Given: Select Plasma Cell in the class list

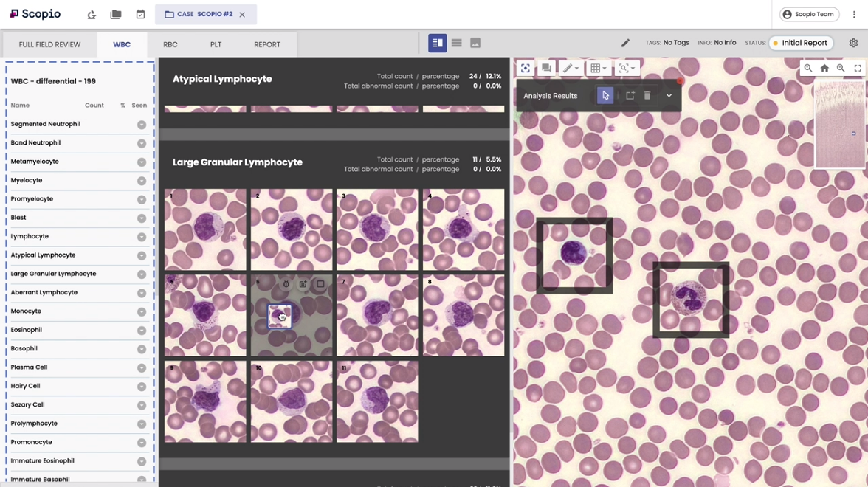Looking at the screenshot, I should pyautogui.click(x=29, y=367).
